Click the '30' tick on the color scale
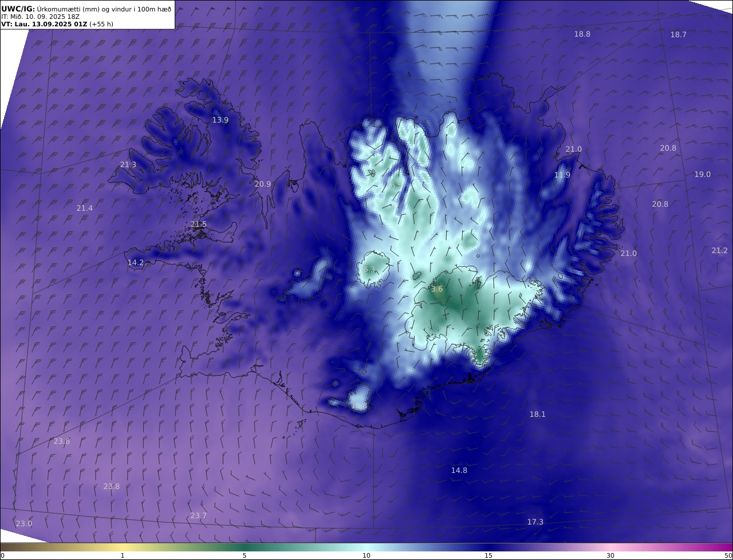The height and width of the screenshot is (560, 733). (610, 555)
